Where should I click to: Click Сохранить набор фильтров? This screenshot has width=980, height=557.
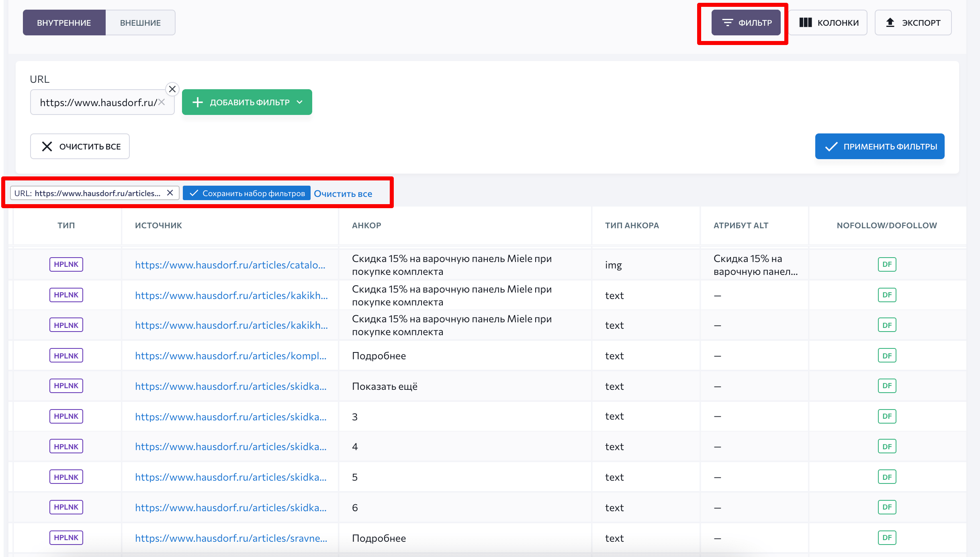coord(247,193)
